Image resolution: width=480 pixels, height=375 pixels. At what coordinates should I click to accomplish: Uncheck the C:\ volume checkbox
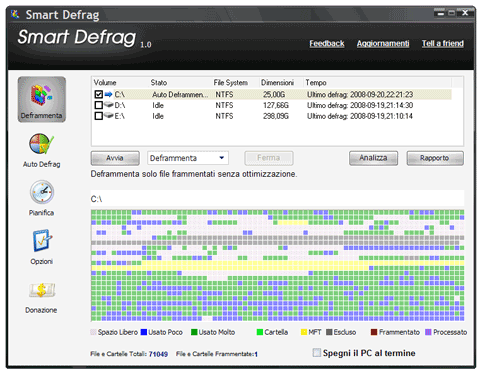pos(99,94)
